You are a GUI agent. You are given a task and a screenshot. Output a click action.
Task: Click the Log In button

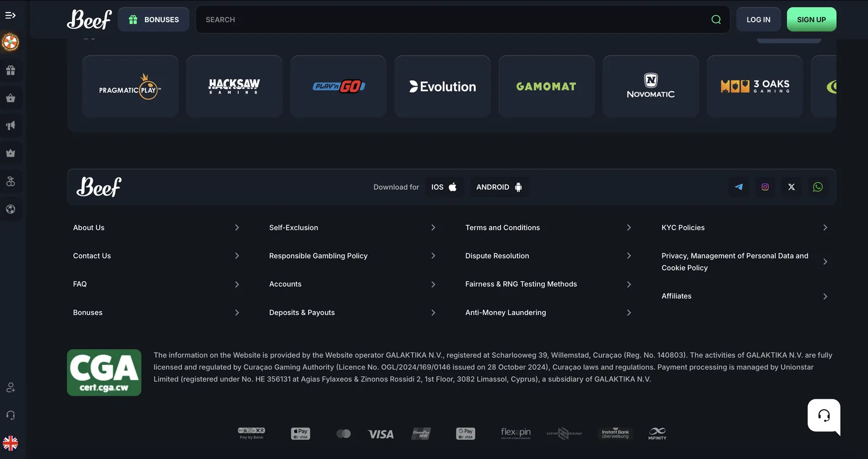click(x=758, y=20)
